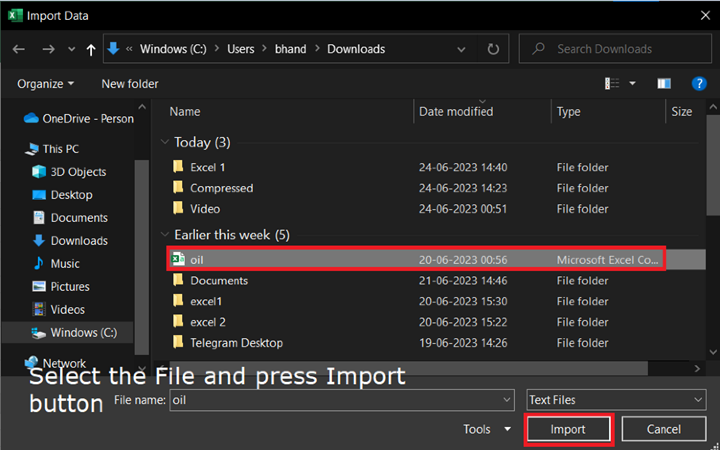Sort by Date modified column
Screen dimensions: 720x450
click(456, 112)
